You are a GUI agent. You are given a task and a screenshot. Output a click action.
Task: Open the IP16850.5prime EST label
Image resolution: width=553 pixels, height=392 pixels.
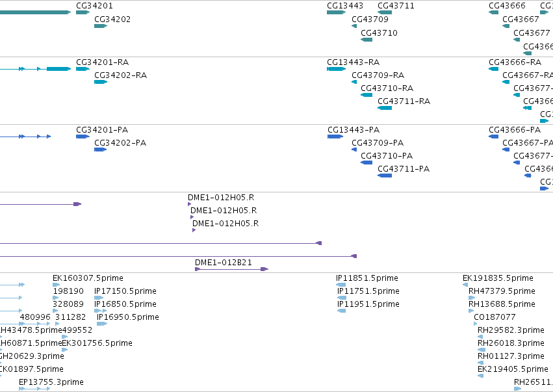(125, 304)
